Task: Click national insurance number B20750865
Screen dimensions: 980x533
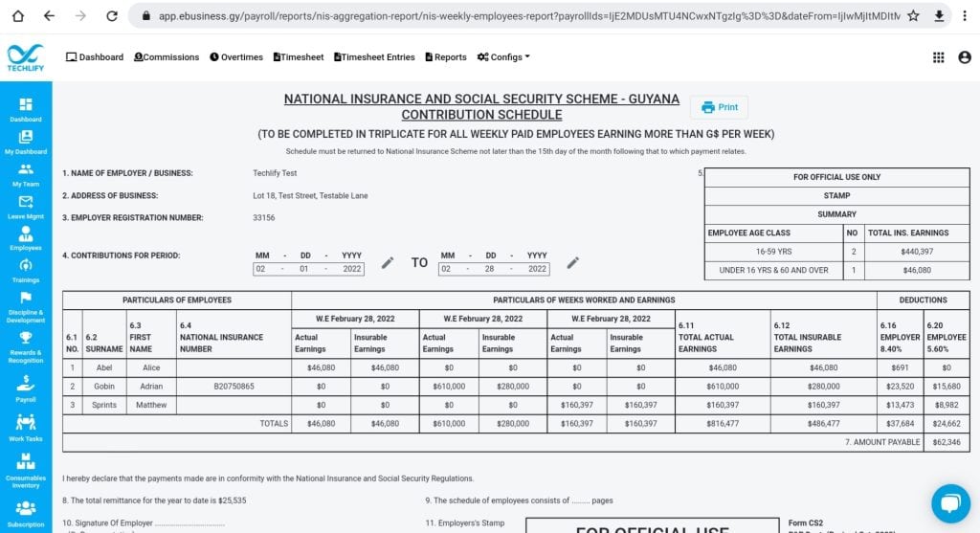Action: (234, 387)
